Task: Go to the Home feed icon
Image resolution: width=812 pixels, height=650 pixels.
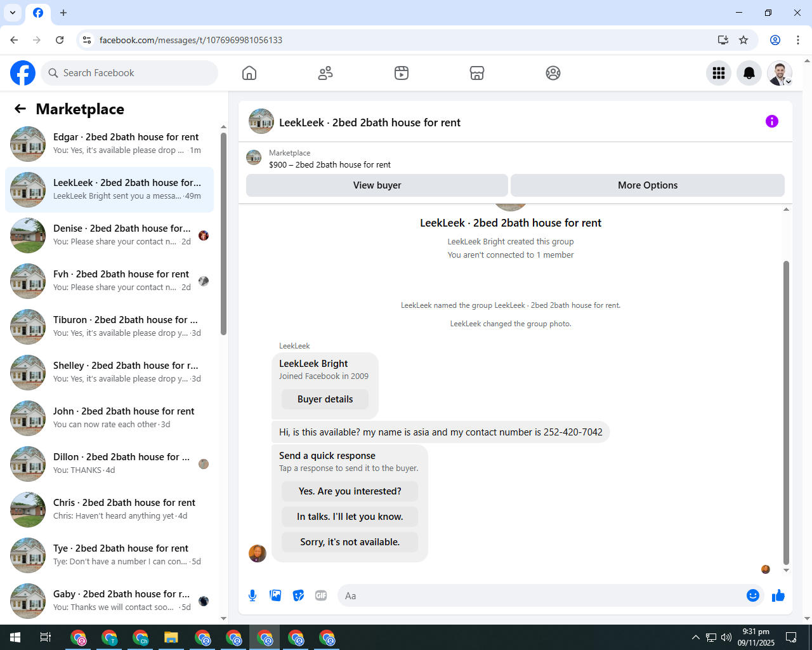Action: [249, 73]
